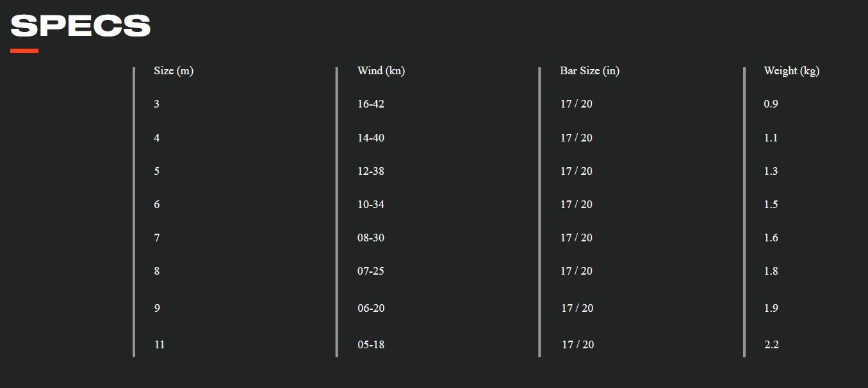Click the 08-30 wind range
The image size is (868, 388).
(x=371, y=238)
